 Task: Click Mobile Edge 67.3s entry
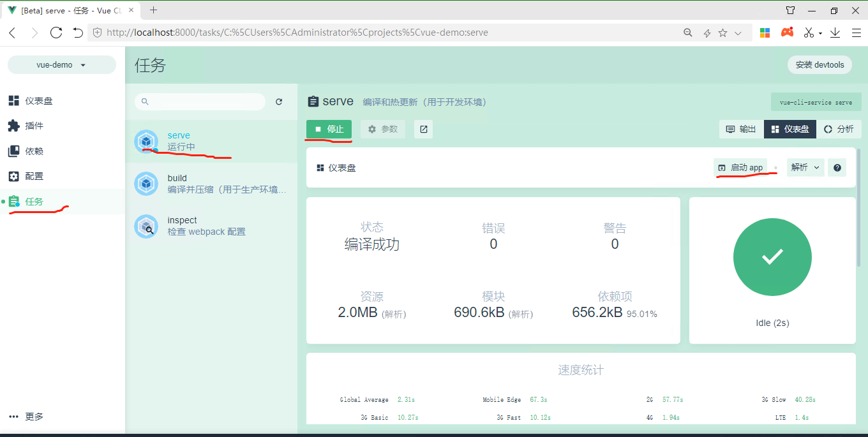click(x=514, y=399)
